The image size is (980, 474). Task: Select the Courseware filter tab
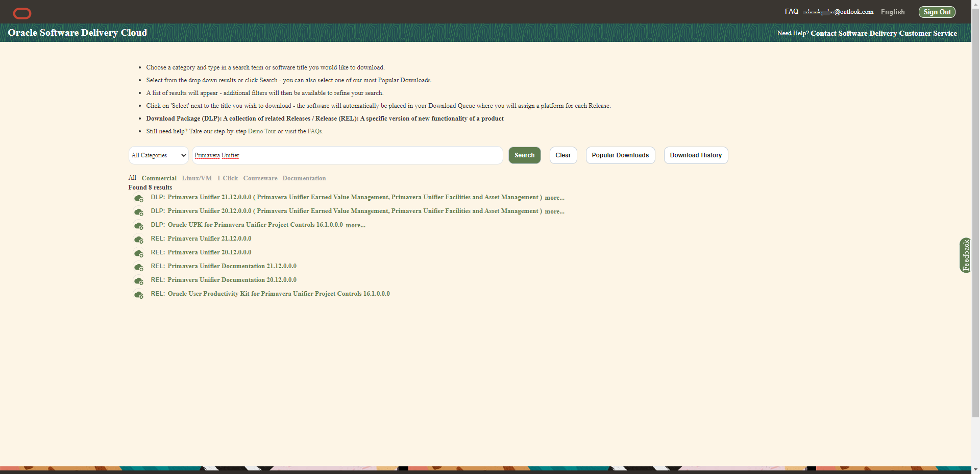click(x=260, y=178)
